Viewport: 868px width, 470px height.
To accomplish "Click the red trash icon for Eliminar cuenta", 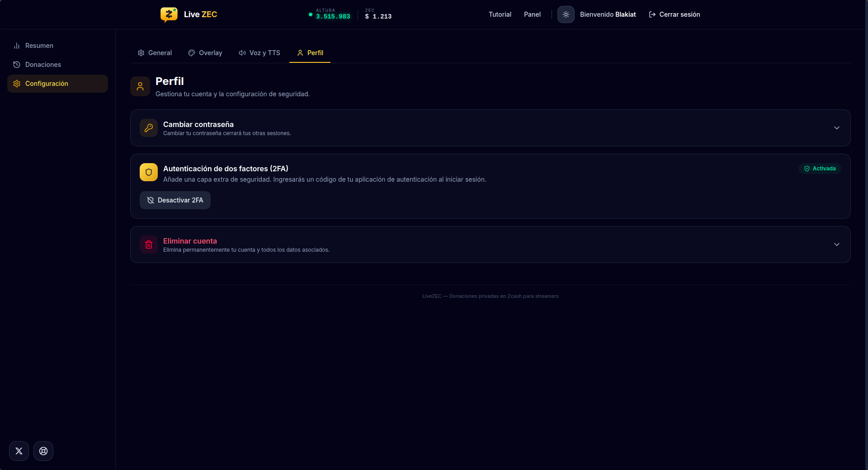I will point(149,244).
